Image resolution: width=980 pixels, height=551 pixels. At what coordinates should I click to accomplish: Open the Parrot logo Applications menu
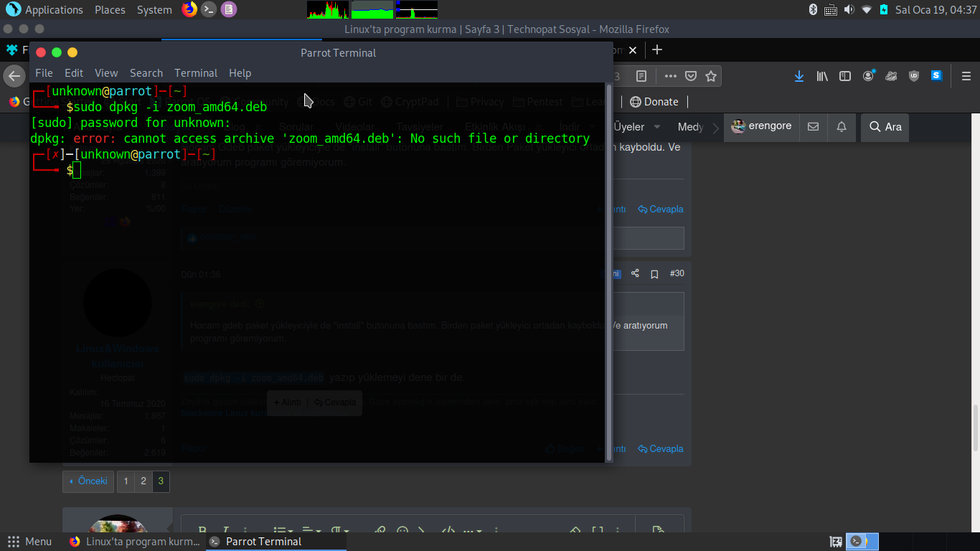(44, 9)
